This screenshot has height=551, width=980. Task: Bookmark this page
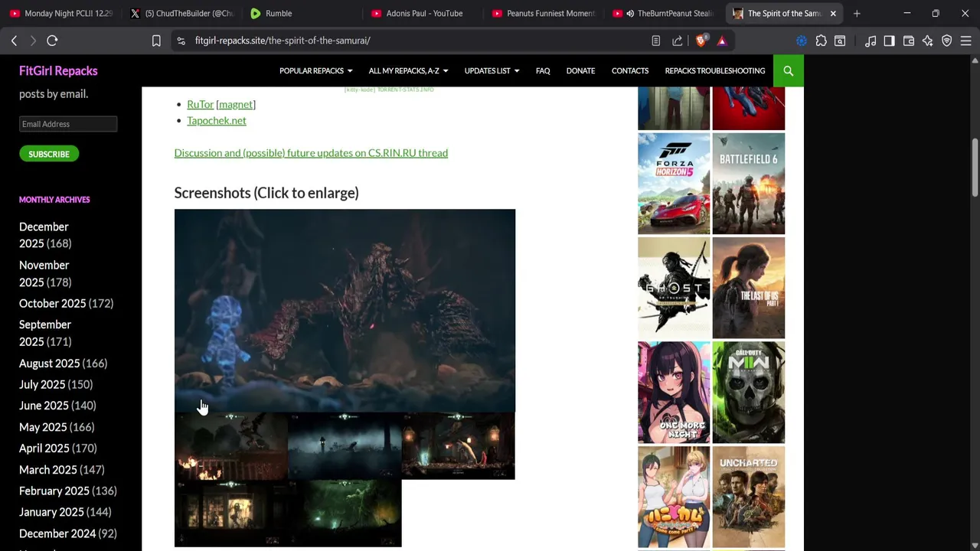point(156,41)
